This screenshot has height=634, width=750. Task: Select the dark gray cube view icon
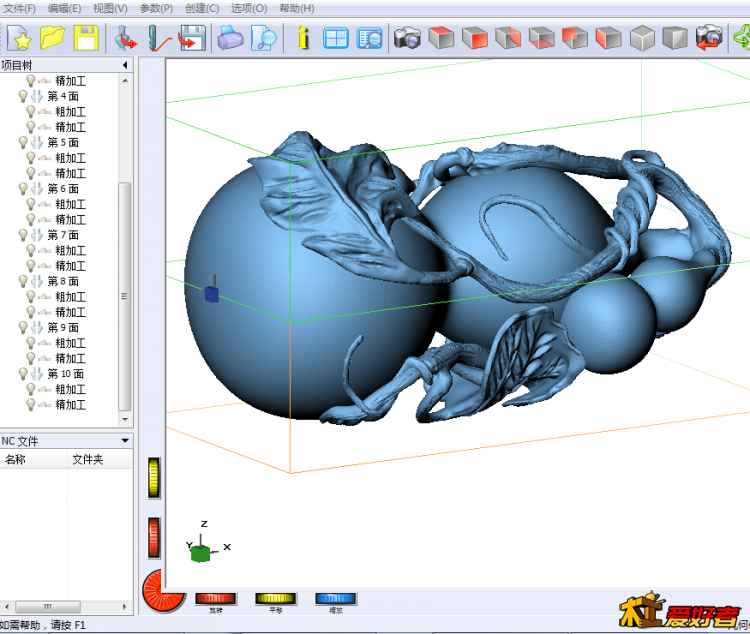point(675,38)
